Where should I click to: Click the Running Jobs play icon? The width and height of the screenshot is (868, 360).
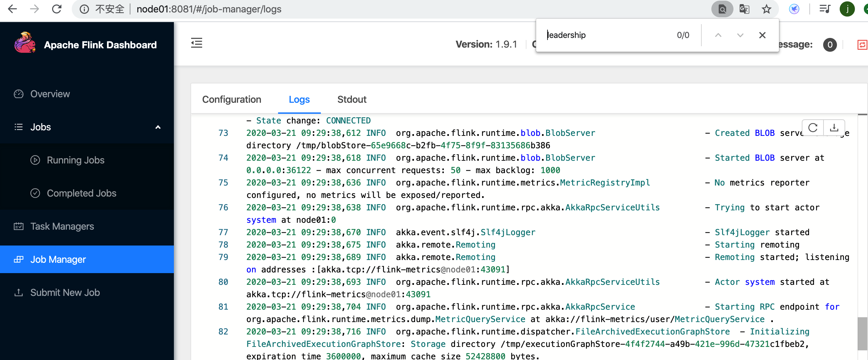tap(35, 160)
